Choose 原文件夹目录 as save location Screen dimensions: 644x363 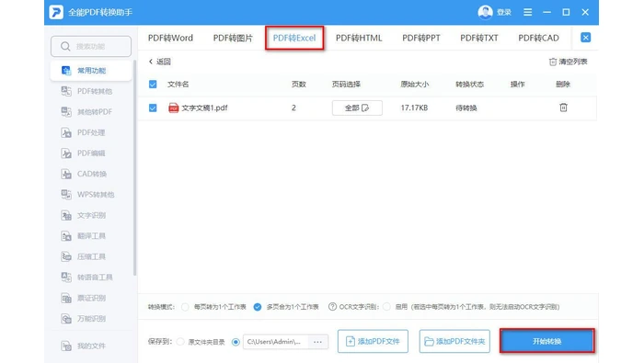point(180,342)
